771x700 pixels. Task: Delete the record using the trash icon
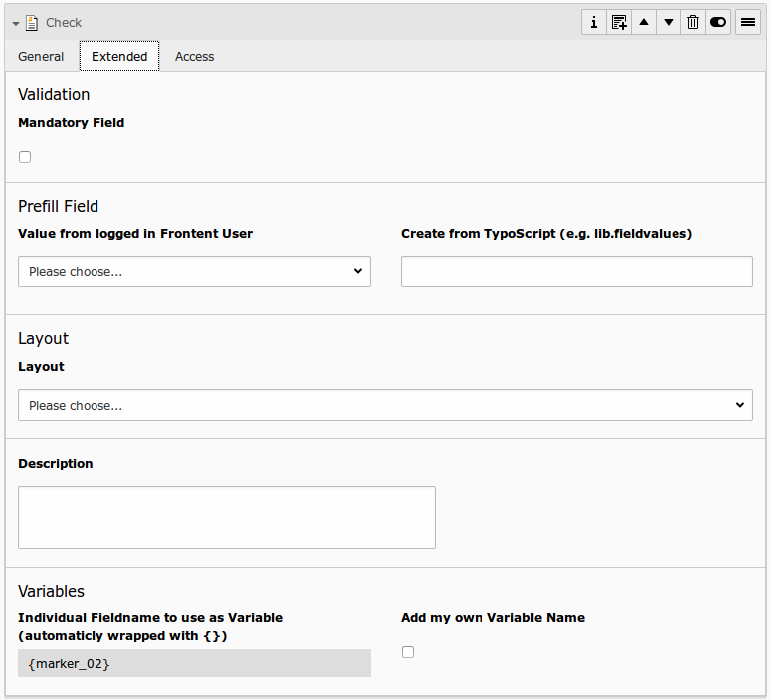(693, 22)
